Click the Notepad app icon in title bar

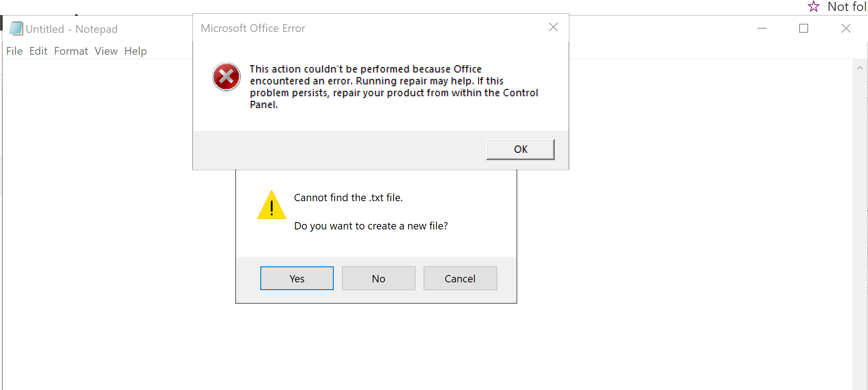coord(16,28)
